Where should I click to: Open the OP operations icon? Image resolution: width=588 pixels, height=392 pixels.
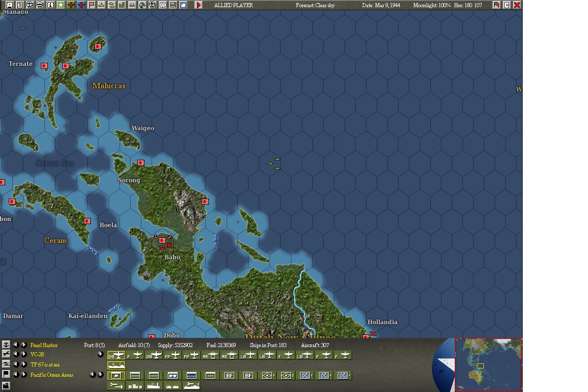tap(163, 5)
